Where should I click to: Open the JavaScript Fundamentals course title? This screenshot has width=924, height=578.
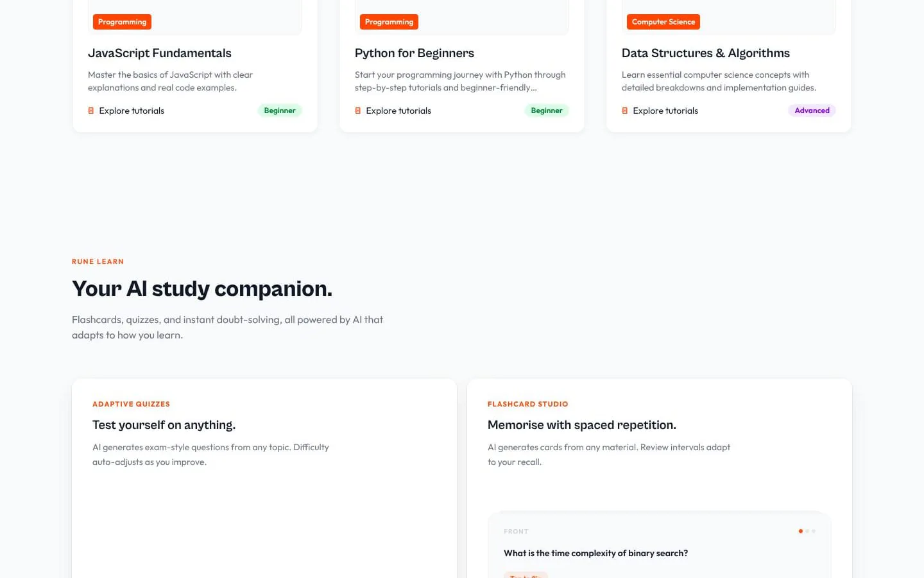pyautogui.click(x=160, y=53)
